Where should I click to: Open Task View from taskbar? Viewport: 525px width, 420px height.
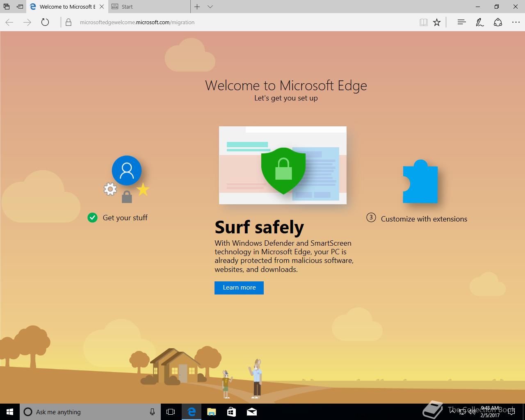tap(171, 412)
